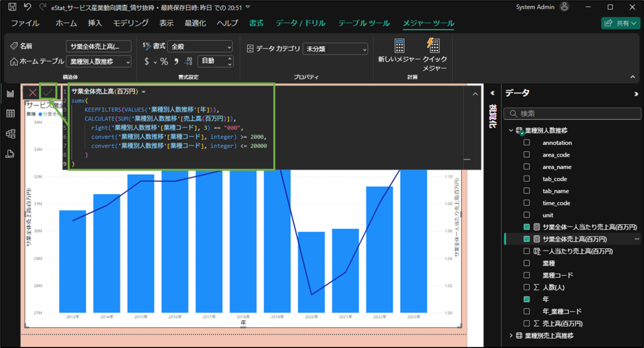Click the Save icon in title bar
The image size is (644, 348).
click(12, 7)
